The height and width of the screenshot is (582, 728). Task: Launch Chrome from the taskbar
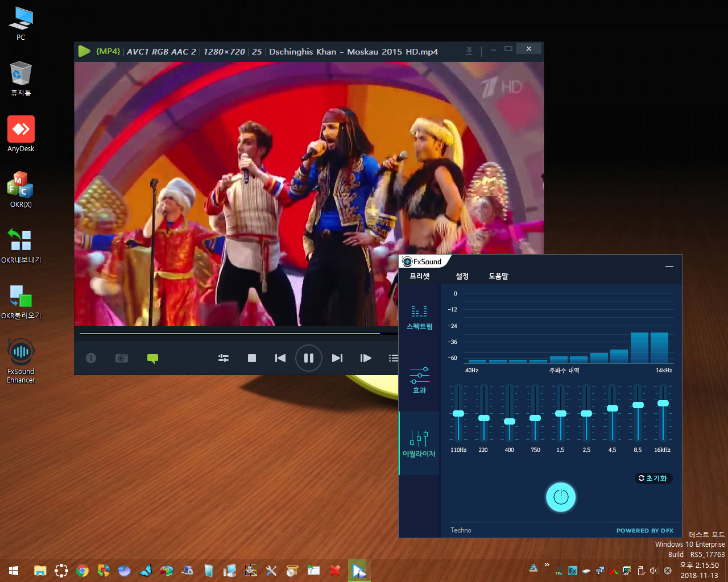82,571
